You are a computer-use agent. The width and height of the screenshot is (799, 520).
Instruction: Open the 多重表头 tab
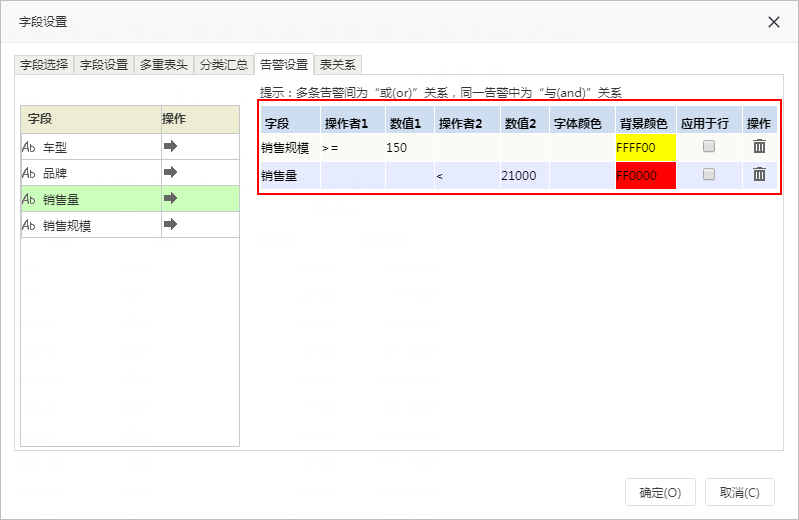(x=164, y=65)
